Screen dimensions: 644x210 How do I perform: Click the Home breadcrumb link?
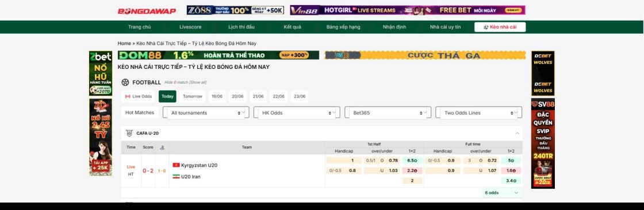pos(124,43)
